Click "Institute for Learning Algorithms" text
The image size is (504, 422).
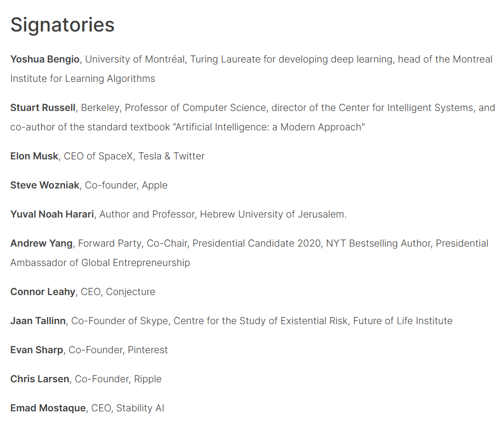click(82, 78)
